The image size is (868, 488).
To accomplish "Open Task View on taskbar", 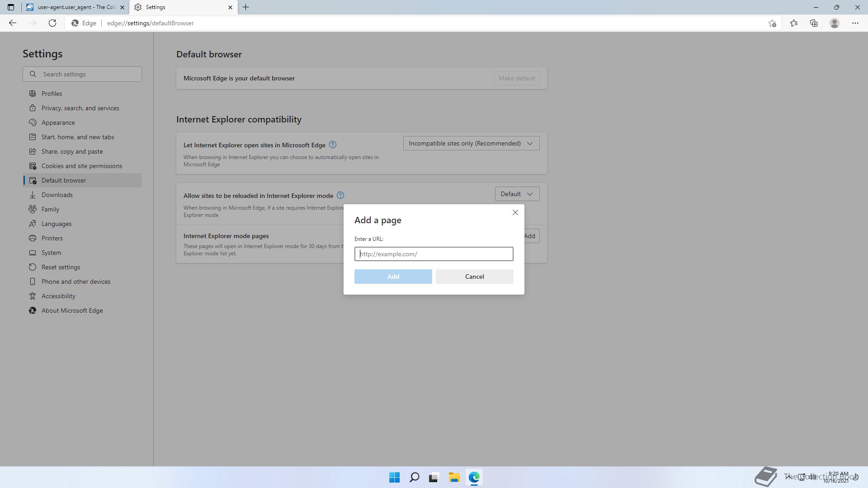I will click(x=434, y=477).
